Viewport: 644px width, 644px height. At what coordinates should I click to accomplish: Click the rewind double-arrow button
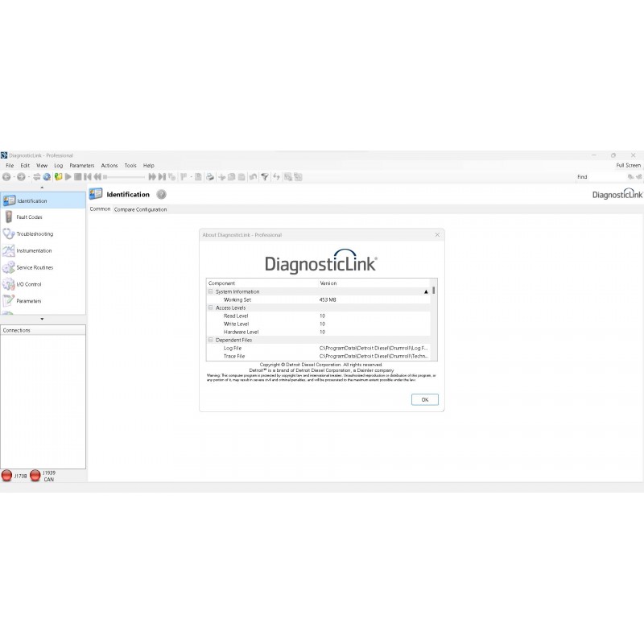coord(97,177)
